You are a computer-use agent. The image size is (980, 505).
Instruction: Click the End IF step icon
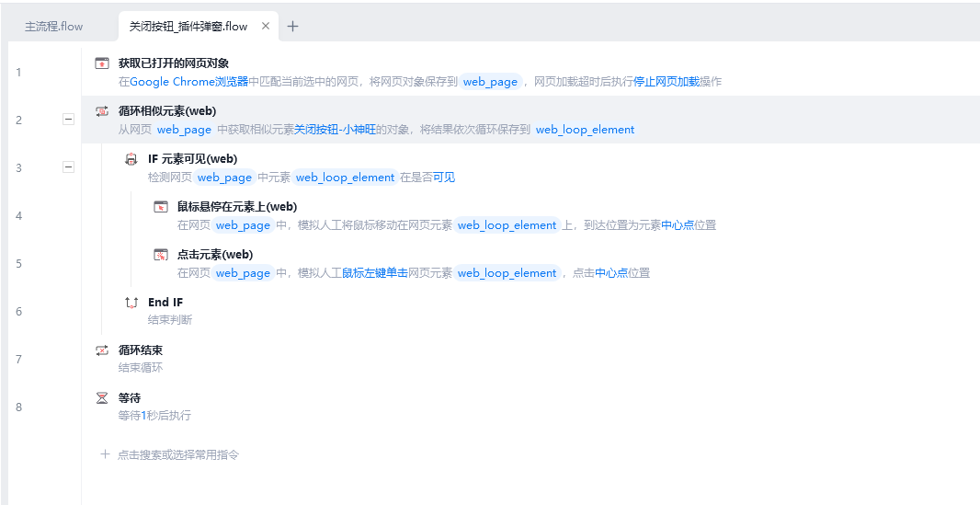131,303
